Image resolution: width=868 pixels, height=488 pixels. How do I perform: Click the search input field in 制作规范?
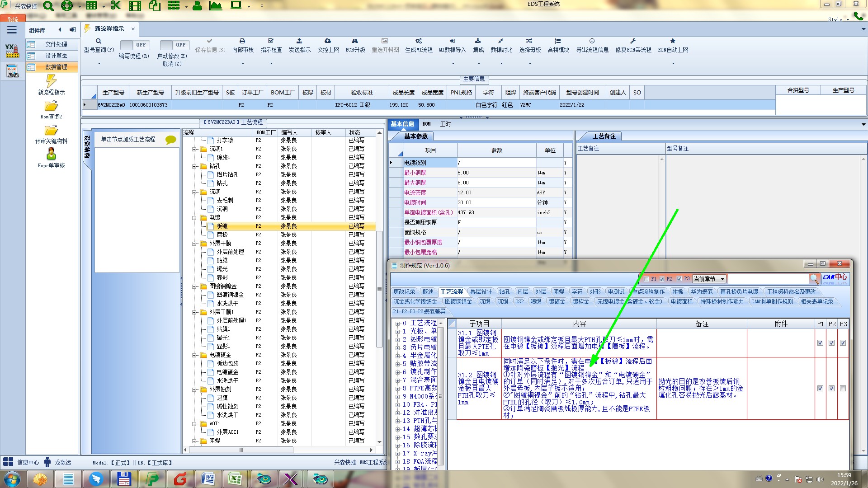pos(768,279)
